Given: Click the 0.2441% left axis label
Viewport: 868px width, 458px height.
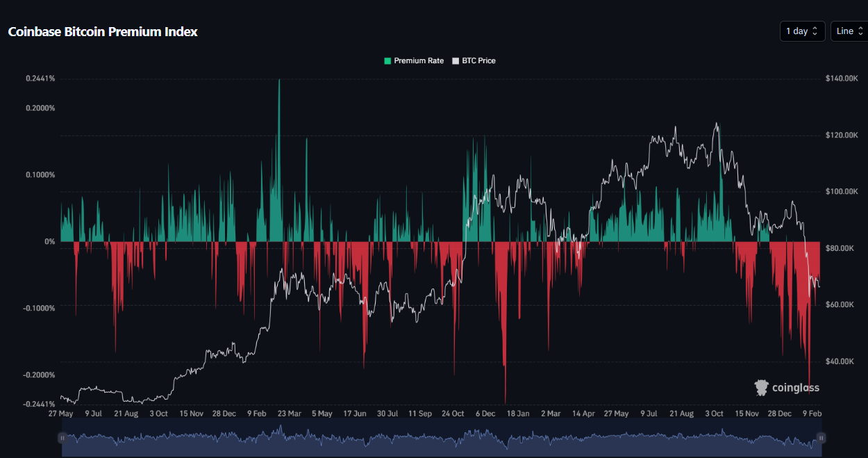Looking at the screenshot, I should pos(40,79).
